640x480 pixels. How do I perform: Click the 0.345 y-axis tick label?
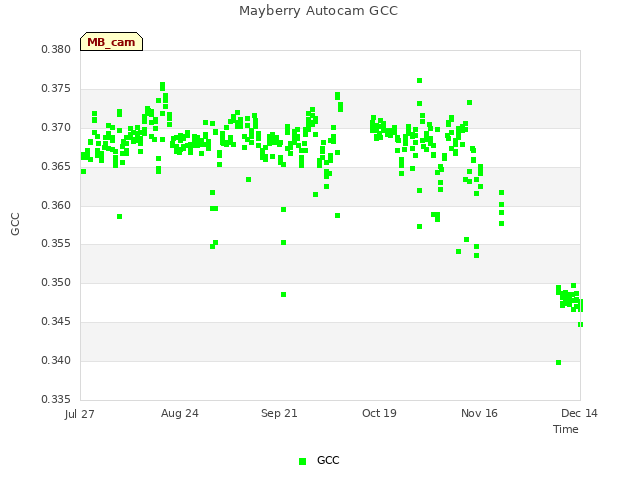(x=56, y=322)
